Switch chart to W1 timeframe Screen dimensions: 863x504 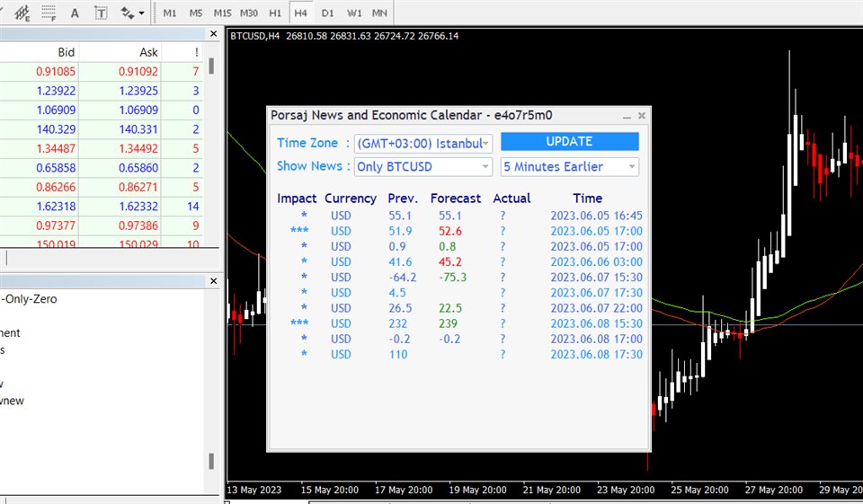pos(354,13)
